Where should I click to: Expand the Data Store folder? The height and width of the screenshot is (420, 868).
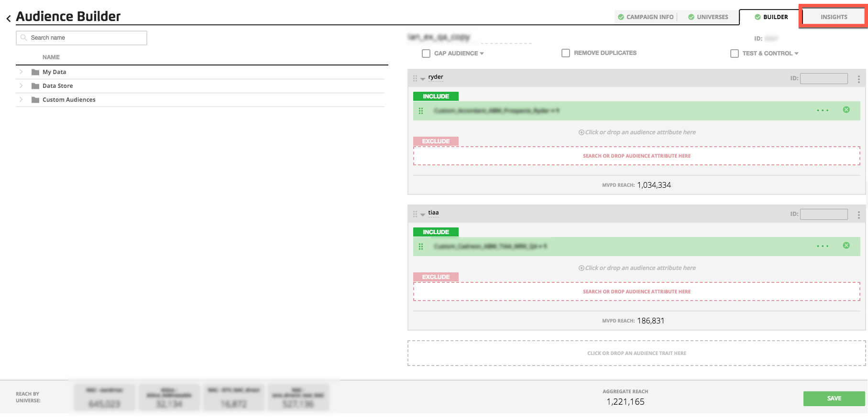click(21, 86)
